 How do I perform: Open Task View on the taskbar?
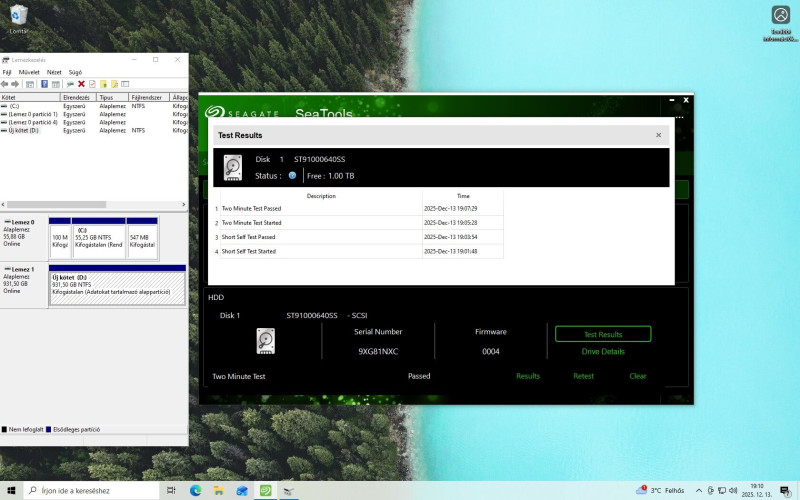click(172, 491)
